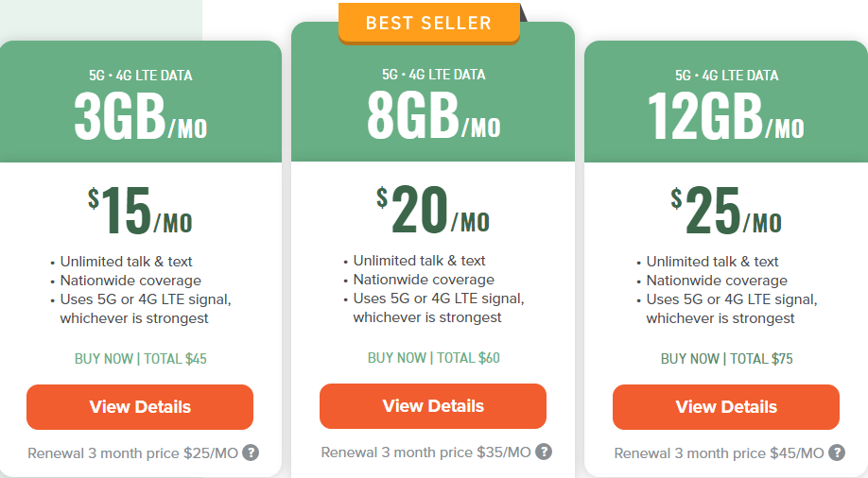Click the BUY NOW | TOTAL $60 link
The width and height of the screenshot is (868, 478).
click(433, 358)
